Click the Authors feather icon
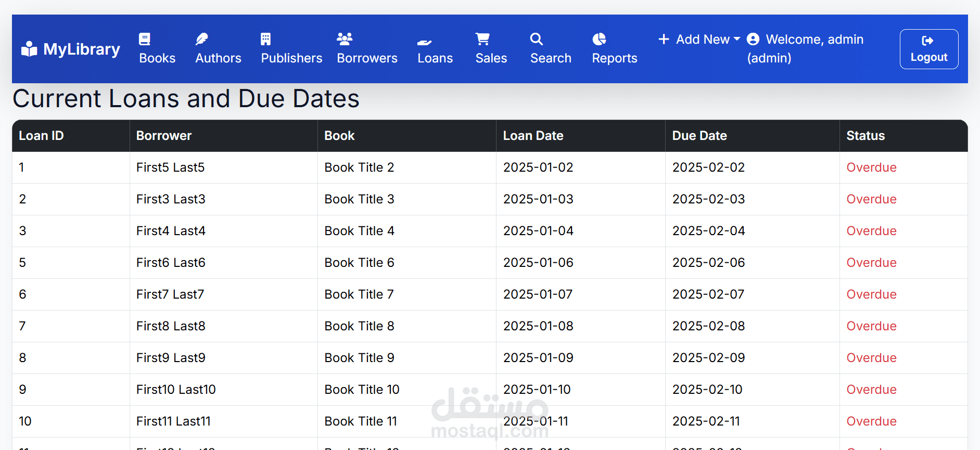 pyautogui.click(x=202, y=39)
